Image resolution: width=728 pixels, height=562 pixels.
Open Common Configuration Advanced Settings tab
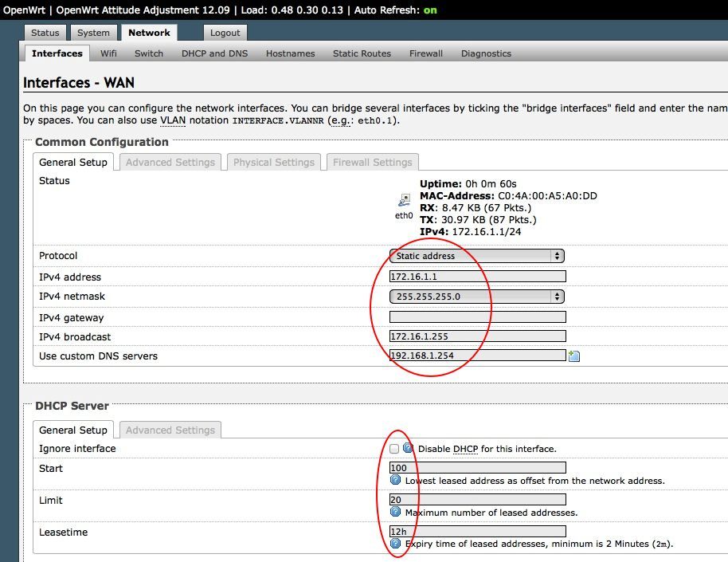tap(170, 163)
